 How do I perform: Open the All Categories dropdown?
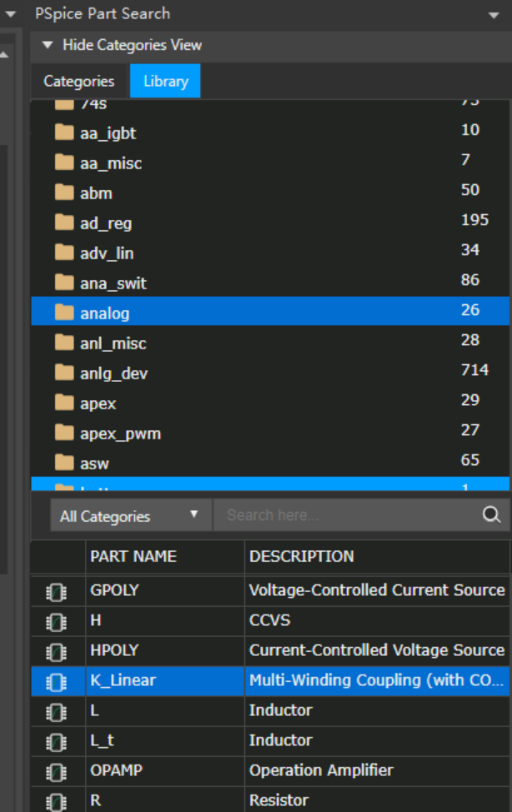click(x=131, y=515)
